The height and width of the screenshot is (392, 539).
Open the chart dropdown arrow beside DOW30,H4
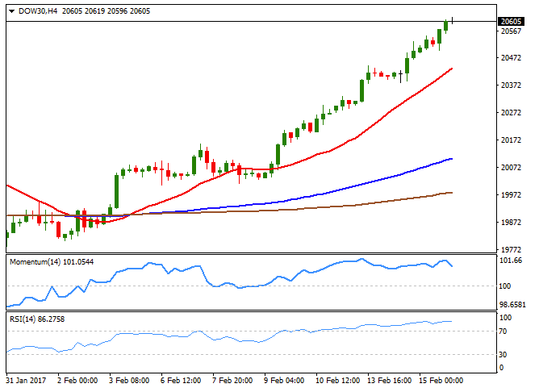tap(11, 11)
